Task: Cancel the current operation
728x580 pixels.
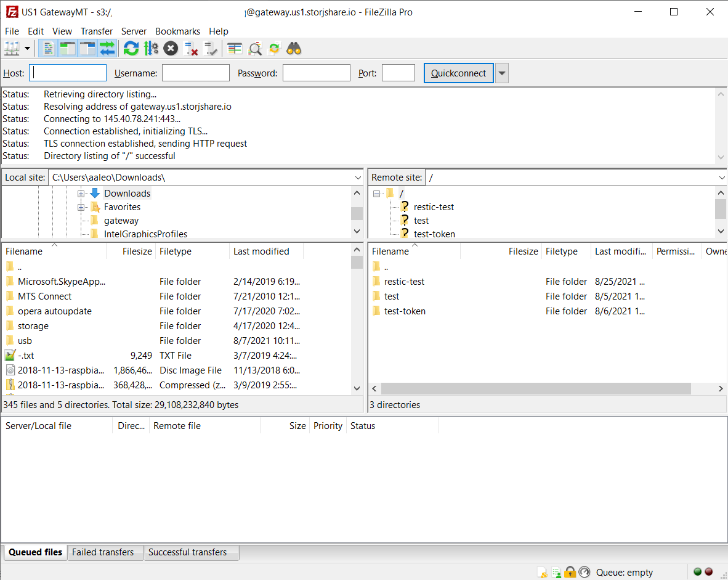Action: pos(171,48)
